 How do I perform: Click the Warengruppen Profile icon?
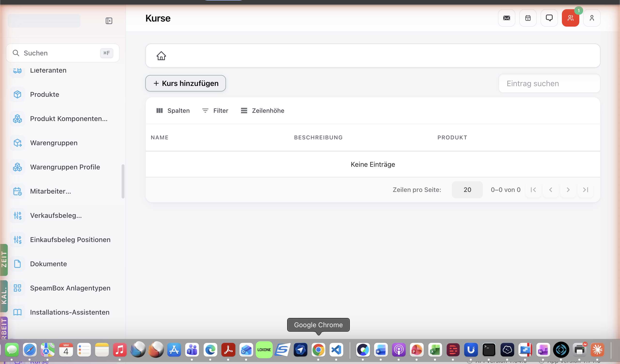click(17, 167)
